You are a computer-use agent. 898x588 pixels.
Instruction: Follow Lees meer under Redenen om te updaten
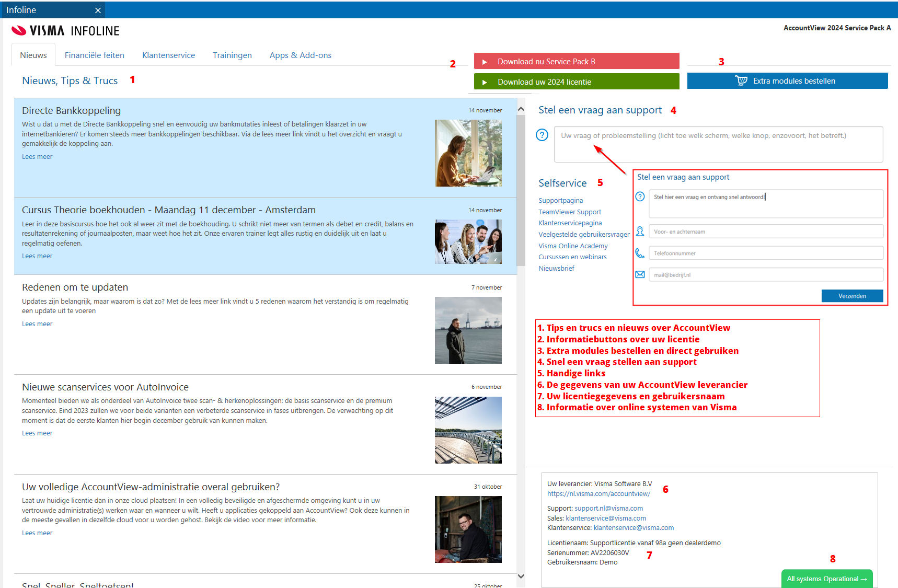37,324
